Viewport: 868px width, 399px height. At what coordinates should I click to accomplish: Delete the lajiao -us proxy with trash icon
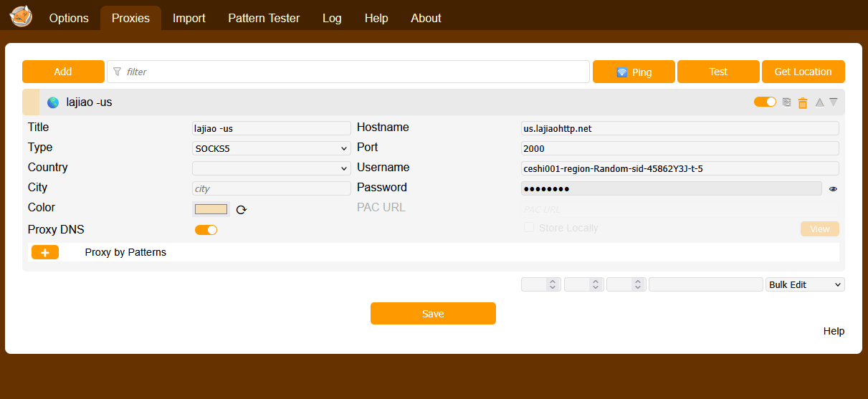(x=803, y=103)
